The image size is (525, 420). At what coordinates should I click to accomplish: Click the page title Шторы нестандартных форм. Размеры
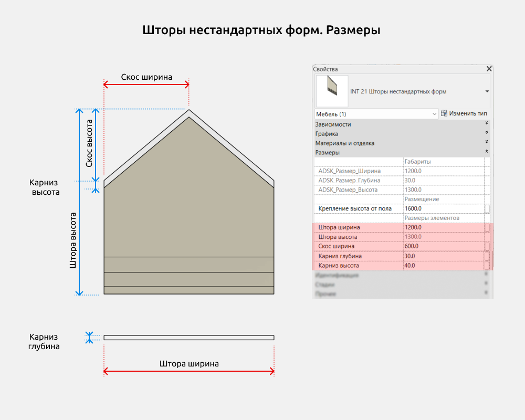pos(261,30)
